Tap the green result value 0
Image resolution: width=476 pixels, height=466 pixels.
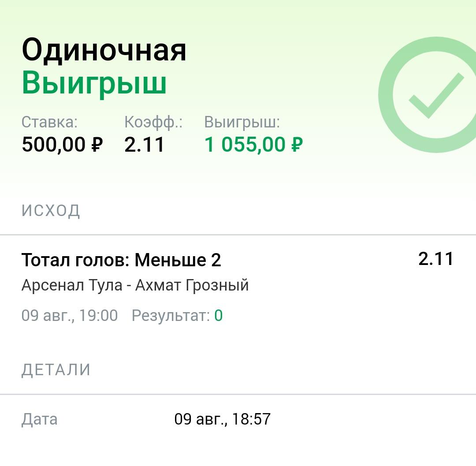tap(219, 315)
